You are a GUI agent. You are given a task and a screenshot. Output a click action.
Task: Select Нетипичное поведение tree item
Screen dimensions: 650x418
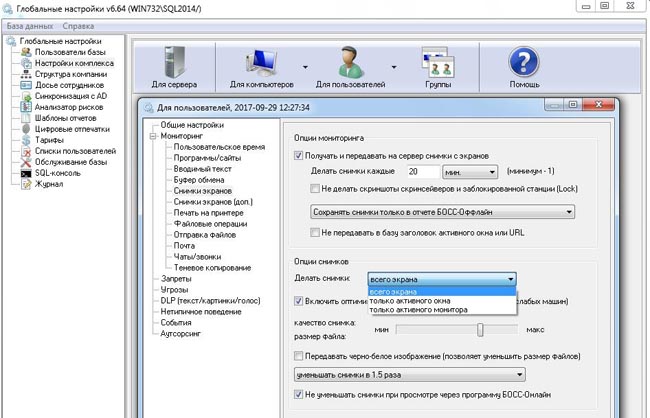click(x=201, y=312)
